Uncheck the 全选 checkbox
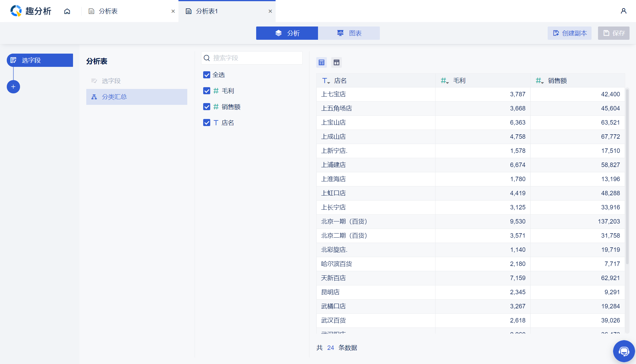636x364 pixels. (207, 75)
